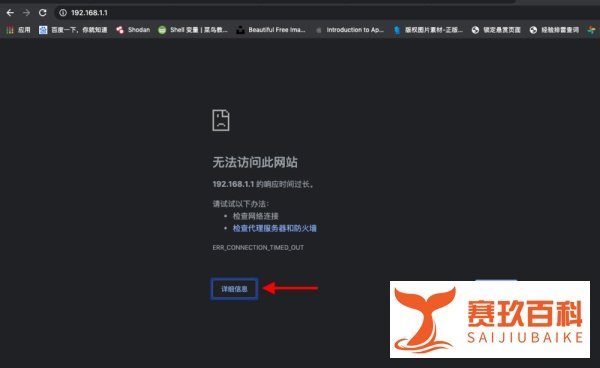This screenshot has height=368, width=600.
Task: Open the Introduction to Ap... bookmark
Action: tap(350, 30)
